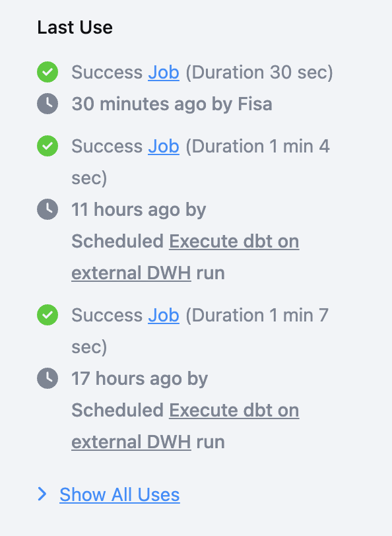Click the 'Duration 1 min 4' text
Screen dimensions: 392x536
pyautogui.click(x=259, y=147)
